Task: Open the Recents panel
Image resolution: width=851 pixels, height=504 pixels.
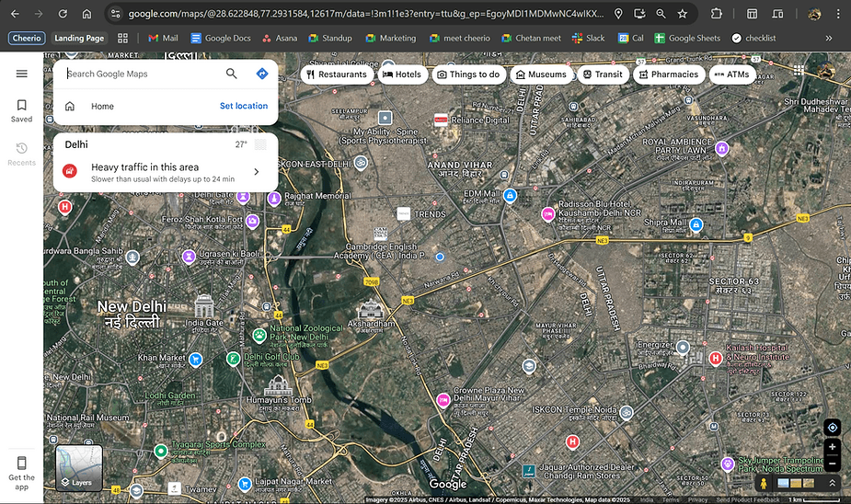Action: pos(22,155)
